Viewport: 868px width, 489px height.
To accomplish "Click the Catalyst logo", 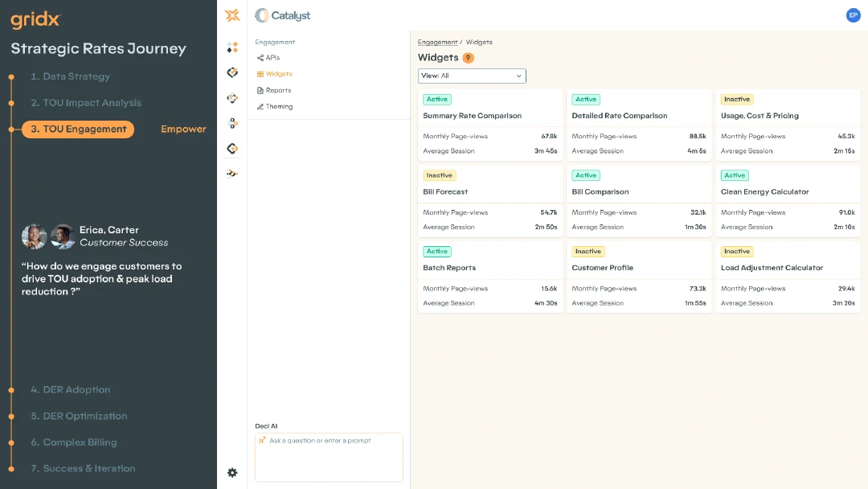I will 282,15.
